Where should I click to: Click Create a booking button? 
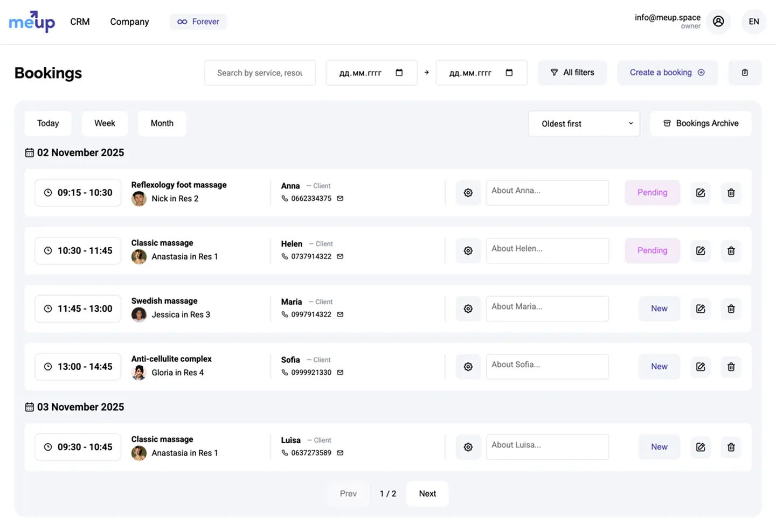click(667, 73)
